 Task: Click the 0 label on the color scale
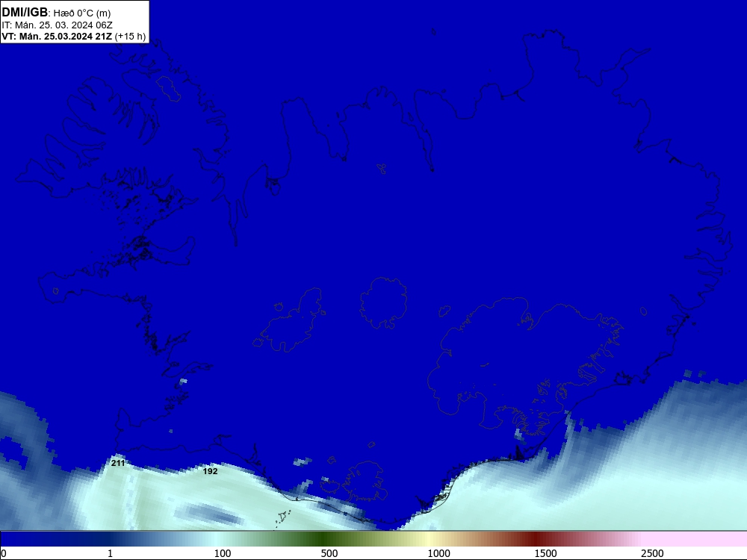[x=4, y=553]
